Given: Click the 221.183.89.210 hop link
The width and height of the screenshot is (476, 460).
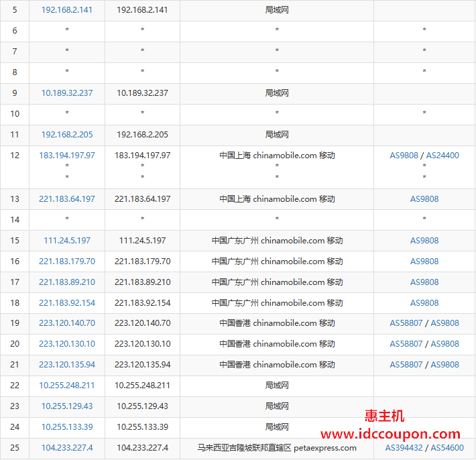Looking at the screenshot, I should coord(67,282).
